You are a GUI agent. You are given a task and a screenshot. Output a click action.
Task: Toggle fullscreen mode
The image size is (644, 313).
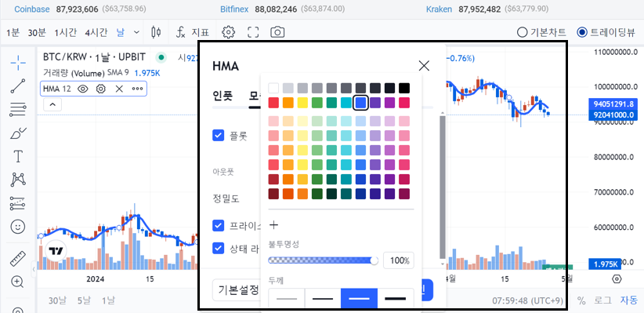tap(253, 32)
